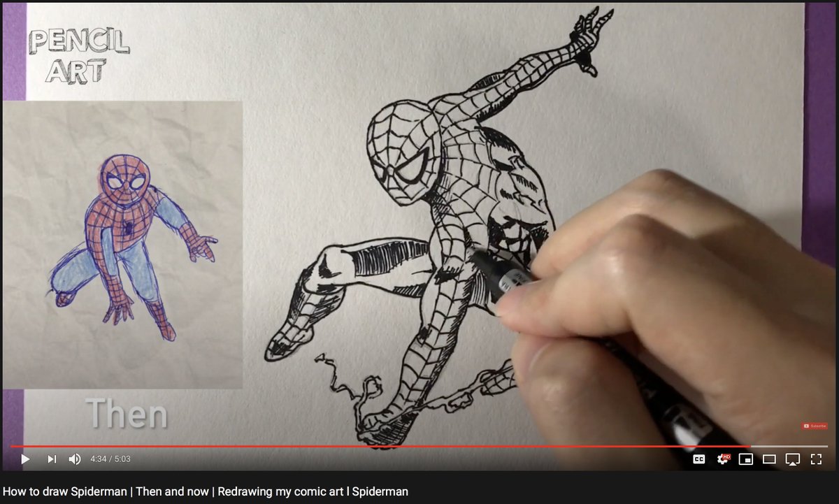The height and width of the screenshot is (504, 839).
Task: Toggle closed captions on the video
Action: click(699, 459)
